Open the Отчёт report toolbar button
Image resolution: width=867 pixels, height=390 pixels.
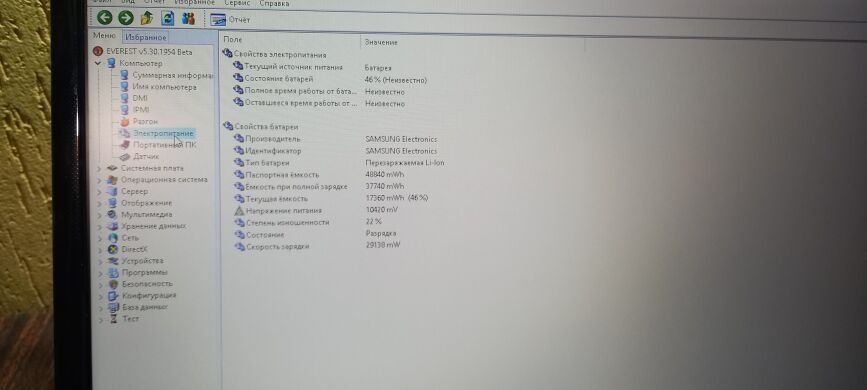point(231,19)
